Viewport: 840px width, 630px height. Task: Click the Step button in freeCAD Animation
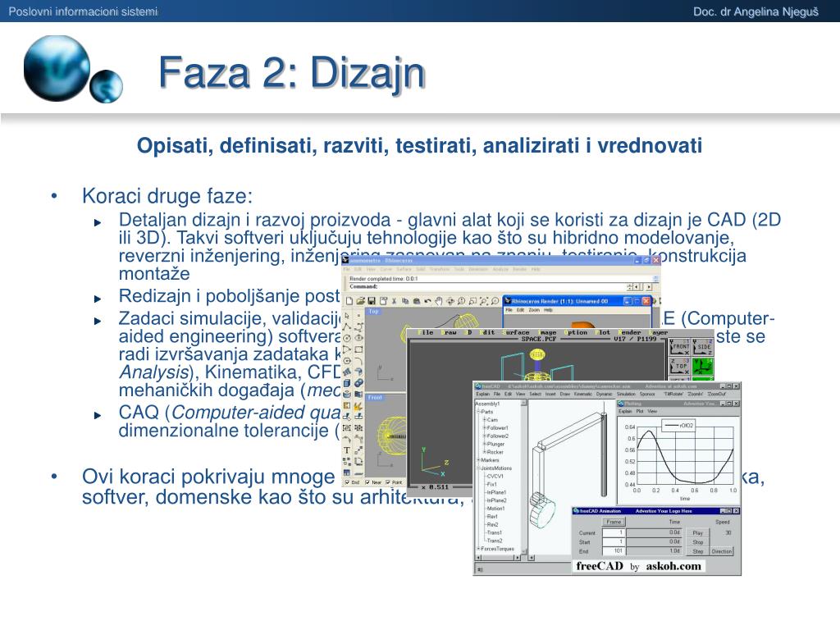point(697,551)
